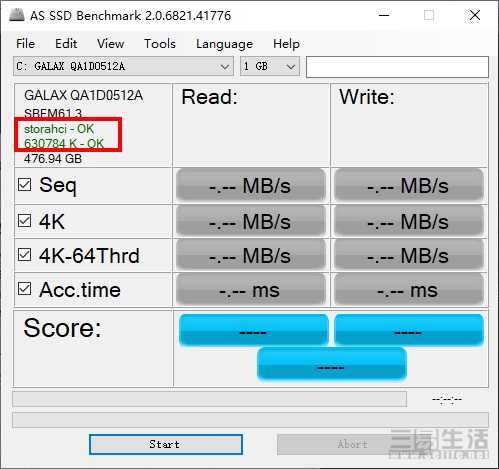Click the Abort button
This screenshot has width=499, height=469.
[353, 444]
